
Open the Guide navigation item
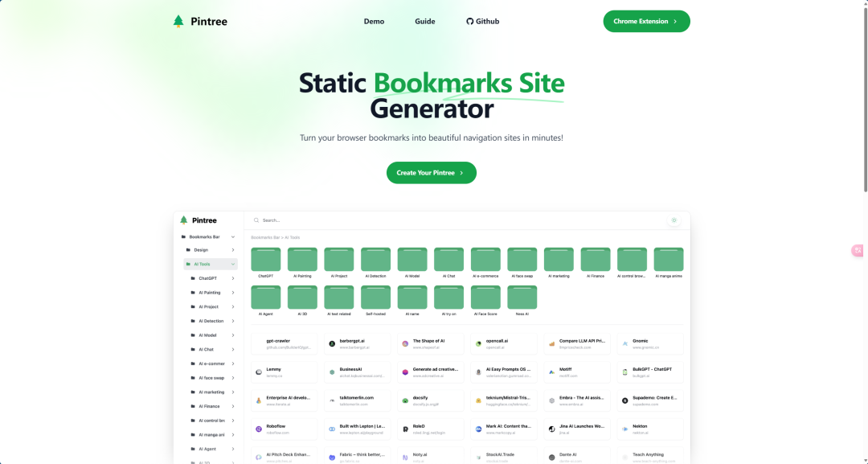424,21
